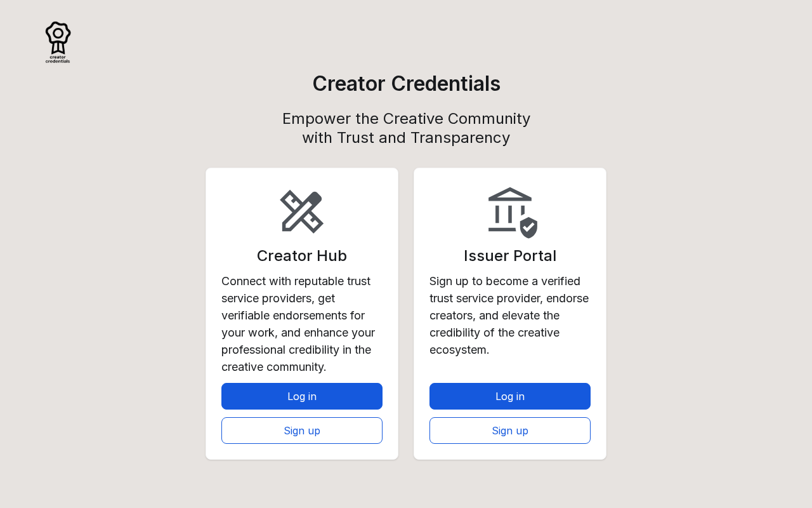The height and width of the screenshot is (508, 812).
Task: Click the 'creative community.' closing text line
Action: pos(273,367)
